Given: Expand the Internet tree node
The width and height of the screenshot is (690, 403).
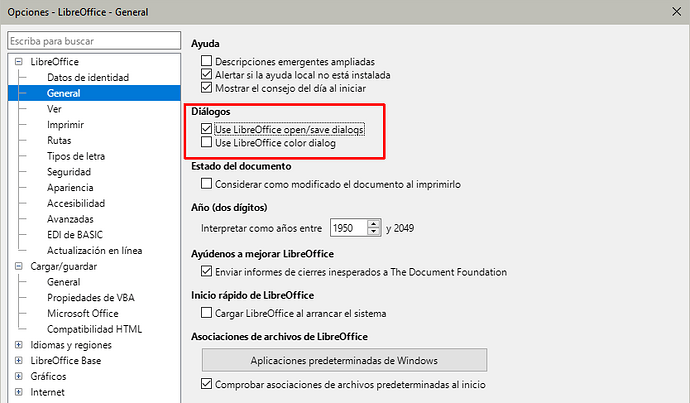Looking at the screenshot, I should [19, 393].
